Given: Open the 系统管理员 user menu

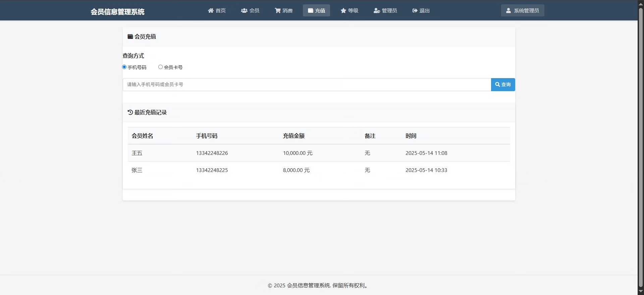Looking at the screenshot, I should click(x=523, y=11).
